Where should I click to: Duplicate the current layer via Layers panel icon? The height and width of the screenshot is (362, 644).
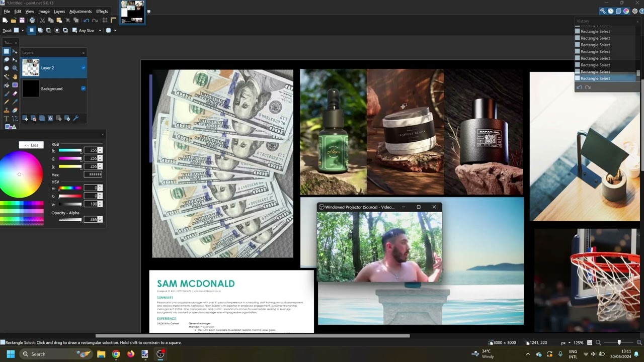[x=42, y=118]
